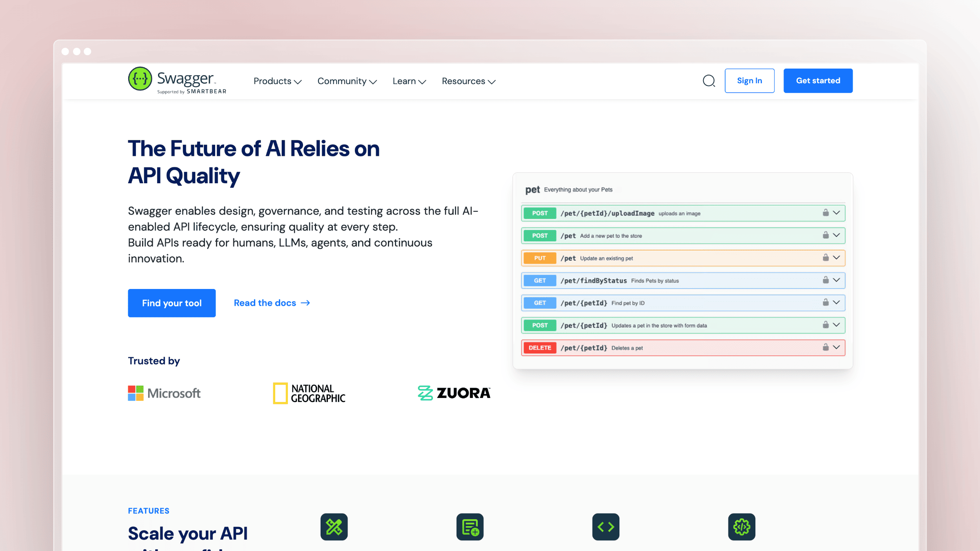Click the 'Supported by SMARTBEAR' text
This screenshot has width=980, height=551.
pyautogui.click(x=192, y=92)
